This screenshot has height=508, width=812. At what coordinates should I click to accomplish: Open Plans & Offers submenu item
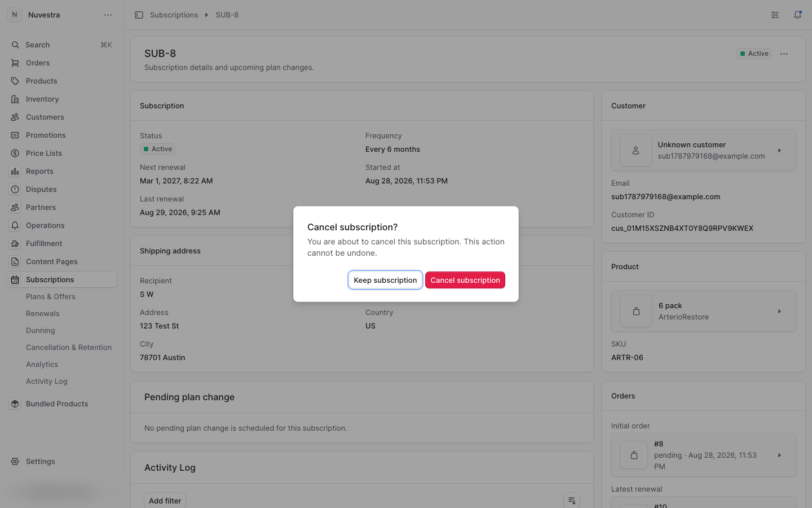click(x=51, y=296)
